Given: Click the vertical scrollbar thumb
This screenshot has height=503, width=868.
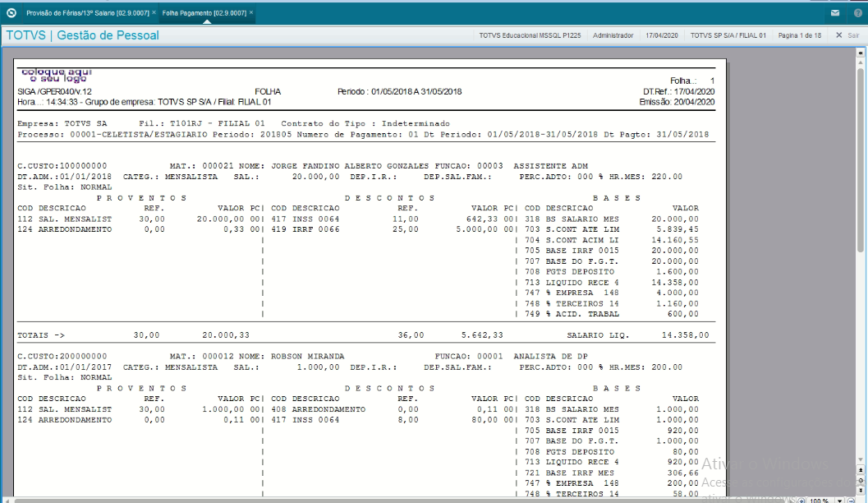Looking at the screenshot, I should (x=861, y=160).
